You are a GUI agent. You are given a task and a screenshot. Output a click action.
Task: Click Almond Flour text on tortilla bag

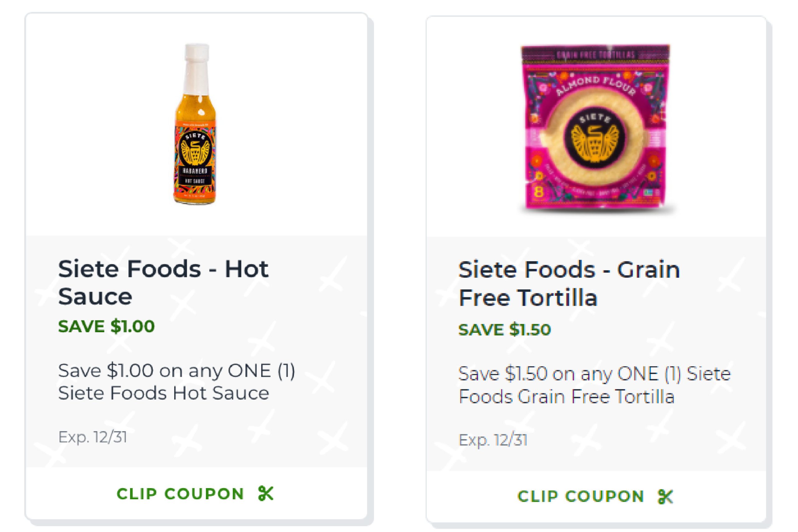tap(595, 85)
